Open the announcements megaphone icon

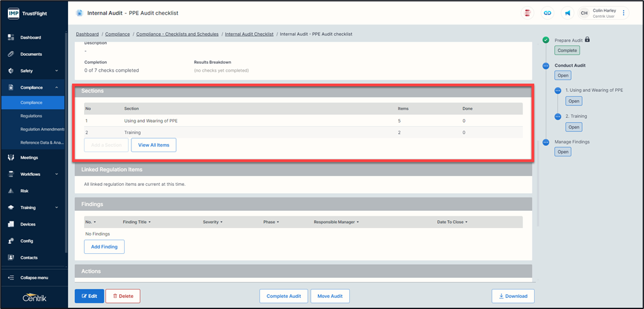(x=567, y=13)
